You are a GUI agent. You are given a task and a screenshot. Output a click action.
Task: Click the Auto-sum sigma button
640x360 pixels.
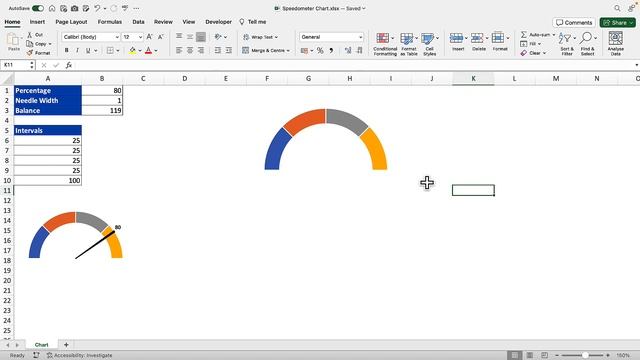click(538, 35)
